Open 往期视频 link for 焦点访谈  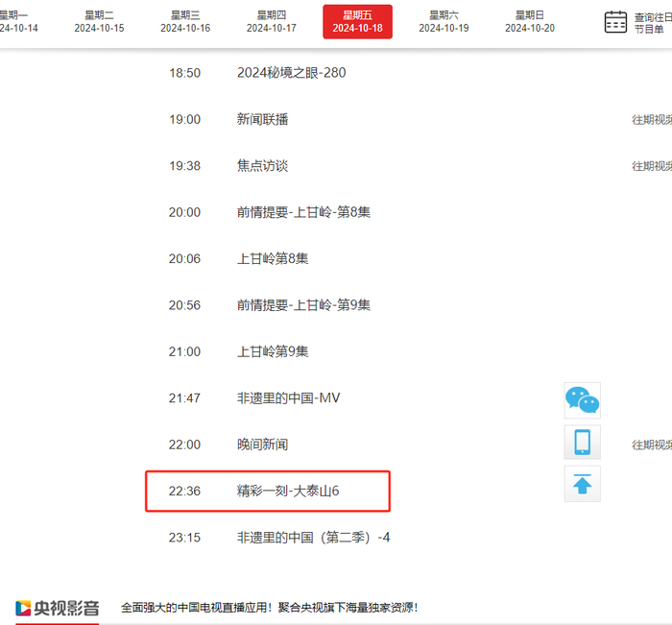click(x=651, y=166)
